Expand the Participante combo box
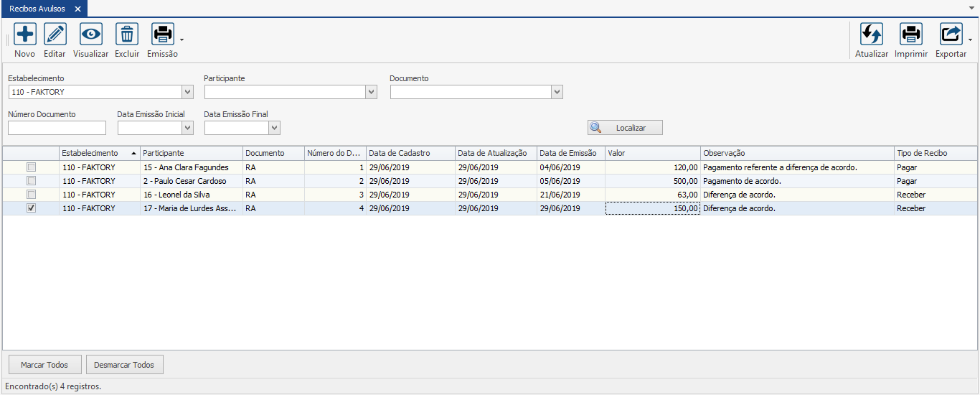The image size is (980, 395). coord(371,92)
